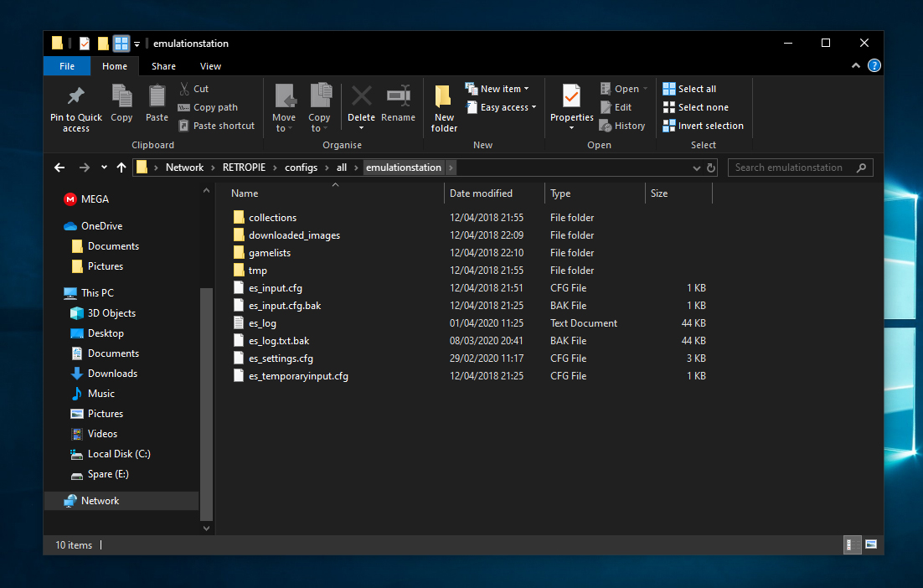Click Select none
Image resolution: width=923 pixels, height=588 pixels.
tap(696, 108)
